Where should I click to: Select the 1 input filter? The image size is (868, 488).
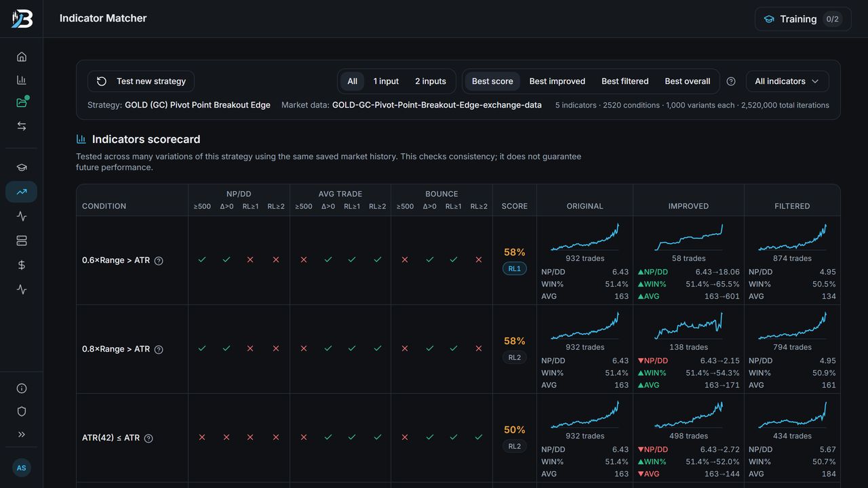point(386,81)
